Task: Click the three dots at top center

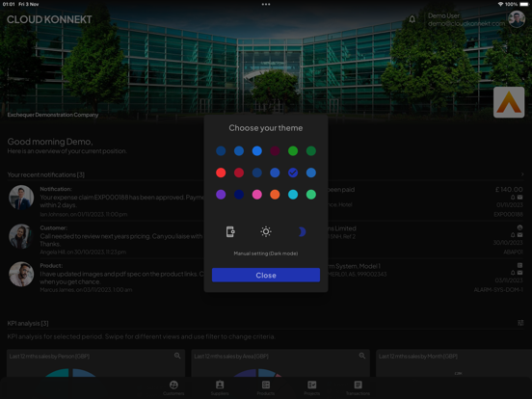Action: 266,5
